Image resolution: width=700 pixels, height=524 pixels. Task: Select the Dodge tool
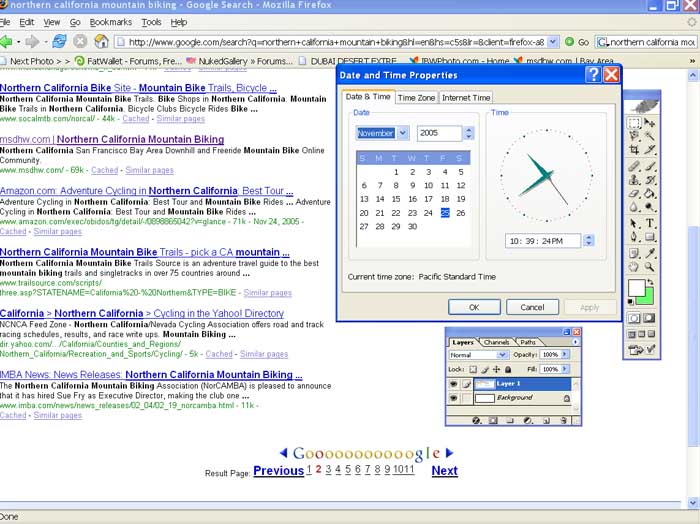click(650, 207)
